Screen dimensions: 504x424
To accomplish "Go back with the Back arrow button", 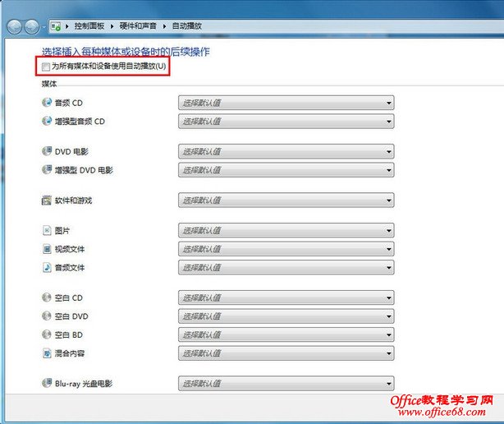I will pos(15,26).
